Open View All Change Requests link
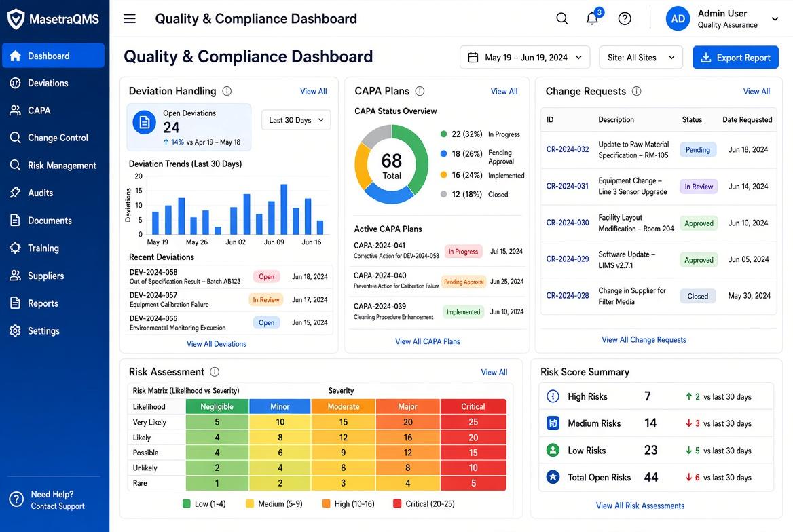793x532 pixels. (x=644, y=339)
